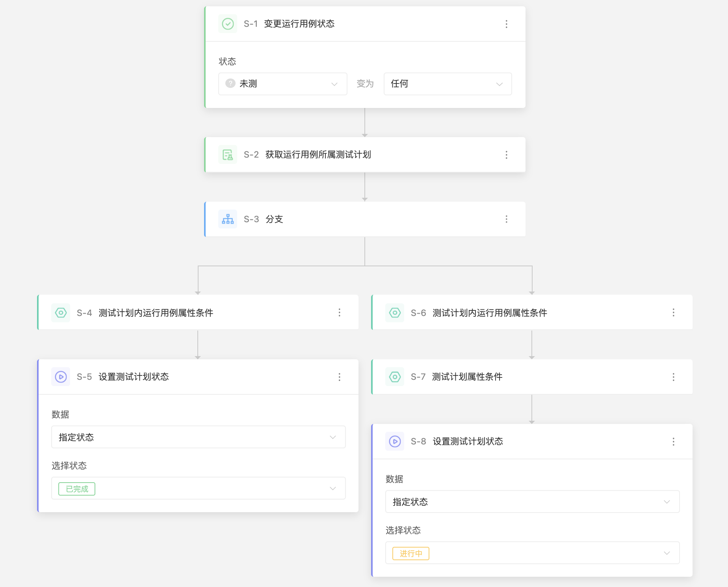728x587 pixels.
Task: Select the S-8 设置测试计划状态 title
Action: click(468, 441)
